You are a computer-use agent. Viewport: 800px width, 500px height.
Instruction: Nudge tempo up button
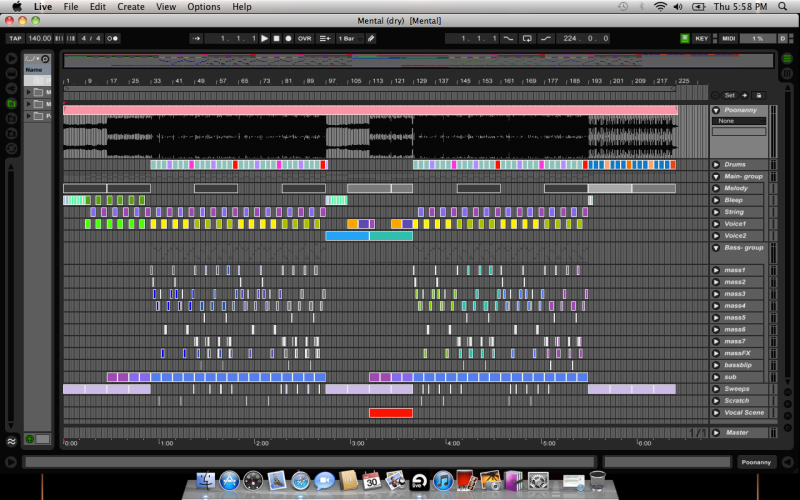pyautogui.click(x=71, y=38)
